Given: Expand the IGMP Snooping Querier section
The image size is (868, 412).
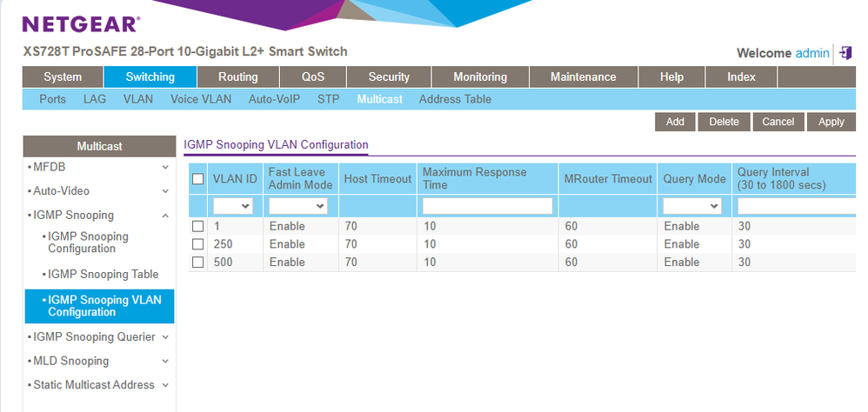Looking at the screenshot, I should [165, 337].
